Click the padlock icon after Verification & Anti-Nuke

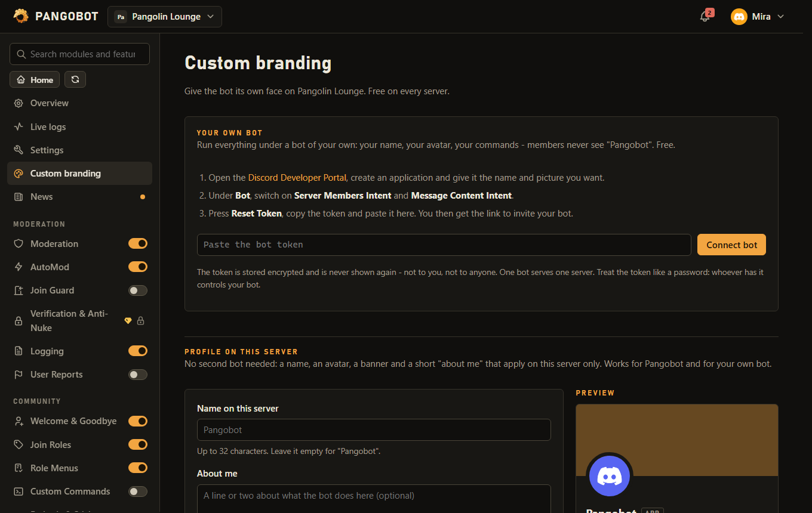coord(141,321)
